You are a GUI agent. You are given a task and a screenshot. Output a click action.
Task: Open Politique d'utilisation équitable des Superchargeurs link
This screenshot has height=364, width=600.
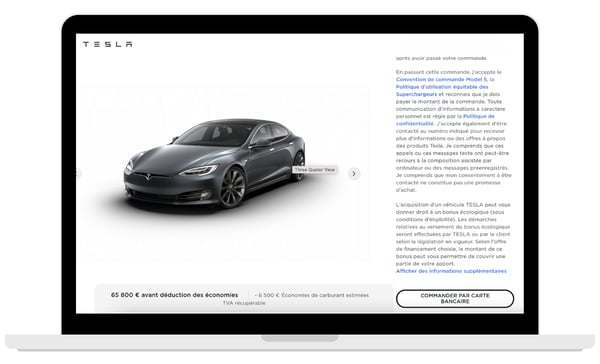pos(442,90)
